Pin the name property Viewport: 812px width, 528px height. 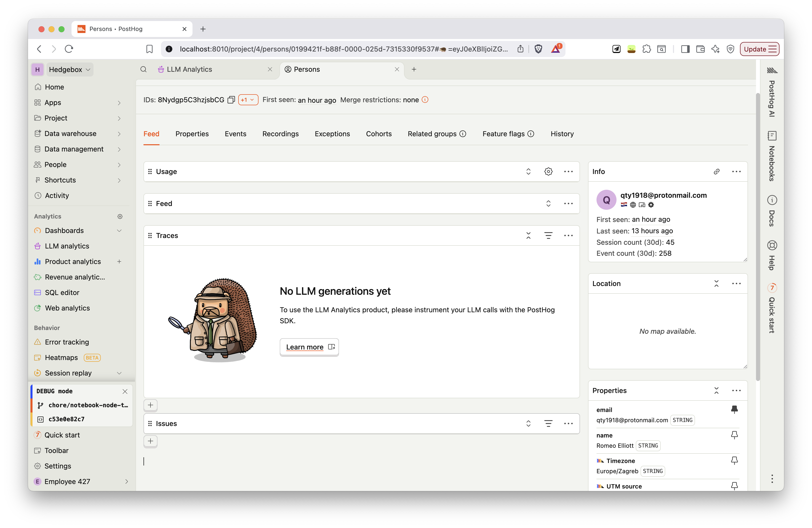click(734, 435)
